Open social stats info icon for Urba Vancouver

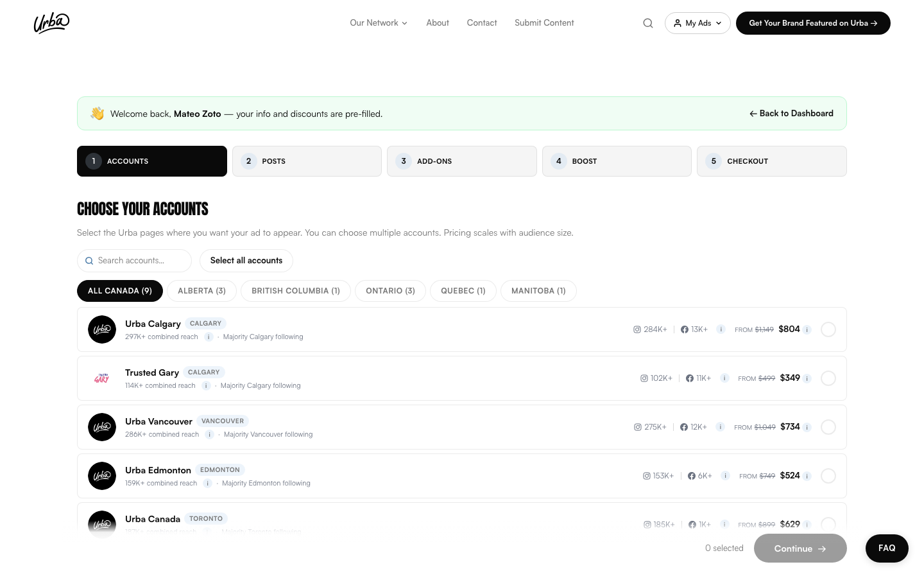point(721,426)
